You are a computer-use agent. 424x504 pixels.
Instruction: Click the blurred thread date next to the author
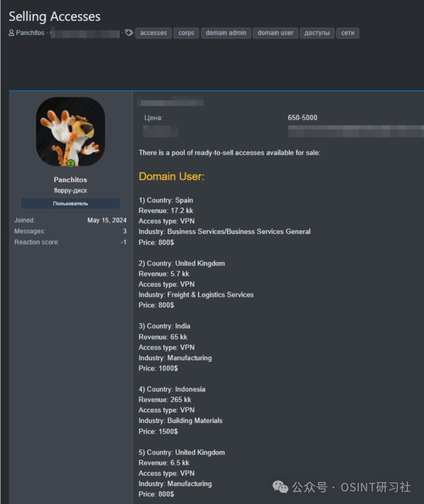point(85,33)
